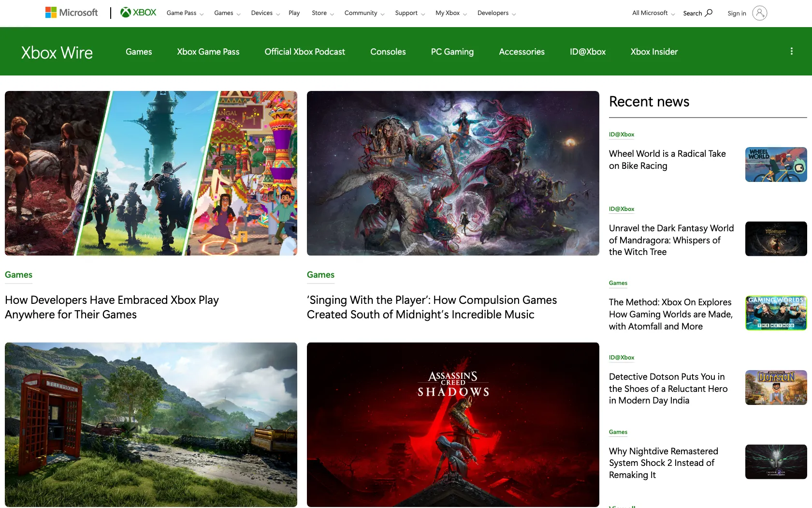Select ID@Xbox in the Xbox Wire menu
This screenshot has width=812, height=508.
[x=588, y=52]
